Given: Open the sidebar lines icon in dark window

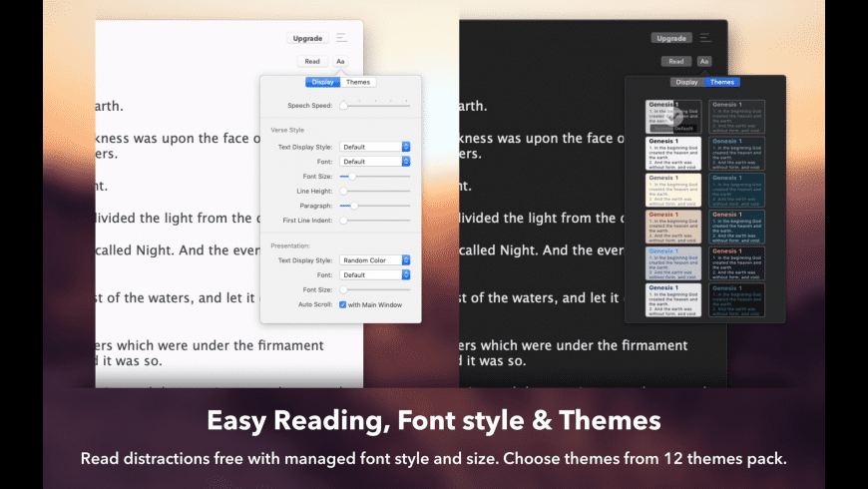Looking at the screenshot, I should pos(705,38).
